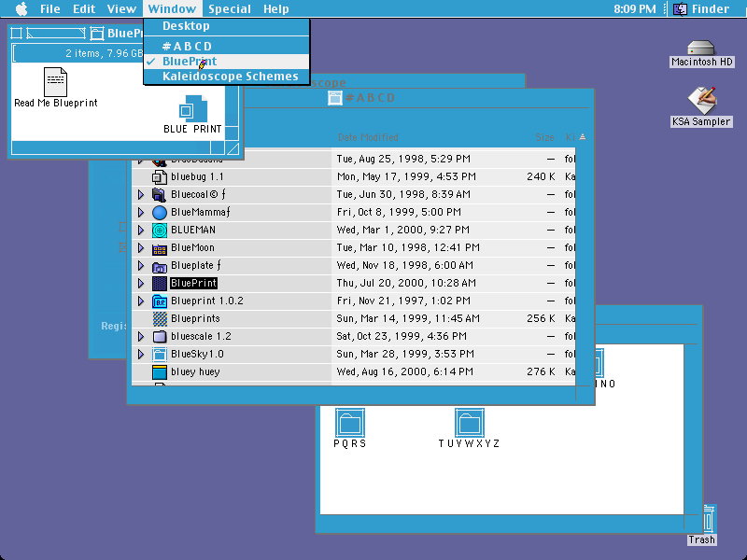Select the Read Me Blueprint document icon
This screenshot has height=560, width=747.
pos(55,82)
